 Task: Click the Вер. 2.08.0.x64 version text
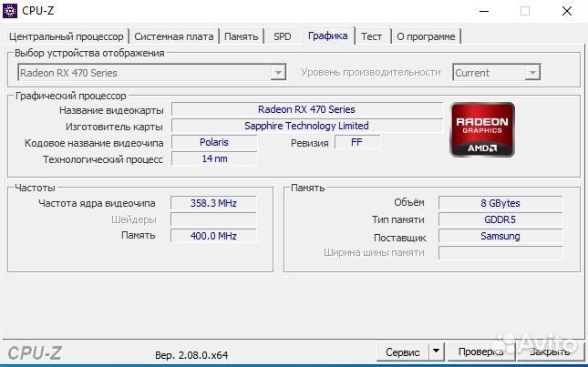pyautogui.click(x=191, y=354)
